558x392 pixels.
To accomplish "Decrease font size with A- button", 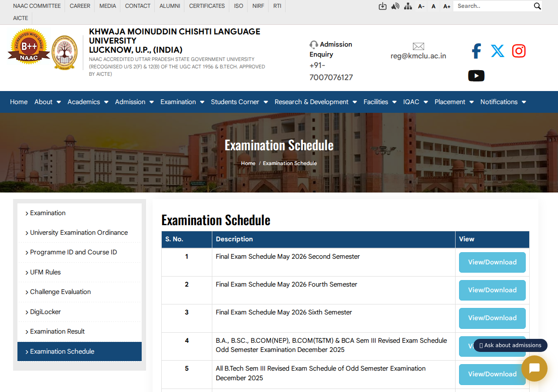I will [x=421, y=6].
